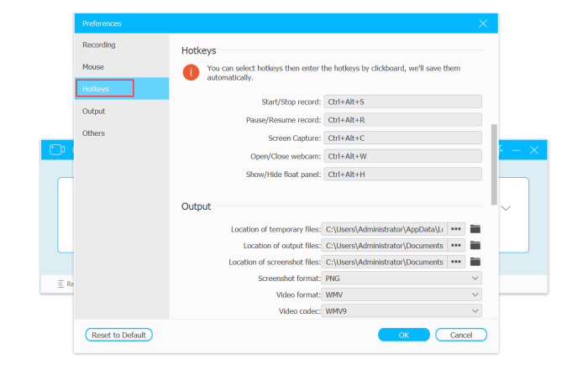Image resolution: width=588 pixels, height=370 pixels.
Task: Click the video camera icon in background window
Action: point(57,149)
